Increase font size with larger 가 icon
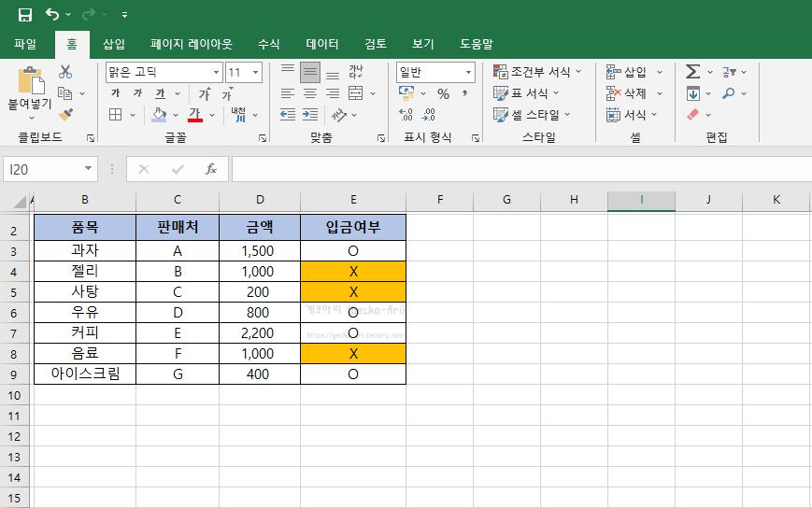Image resolution: width=812 pixels, height=508 pixels. pyautogui.click(x=205, y=93)
